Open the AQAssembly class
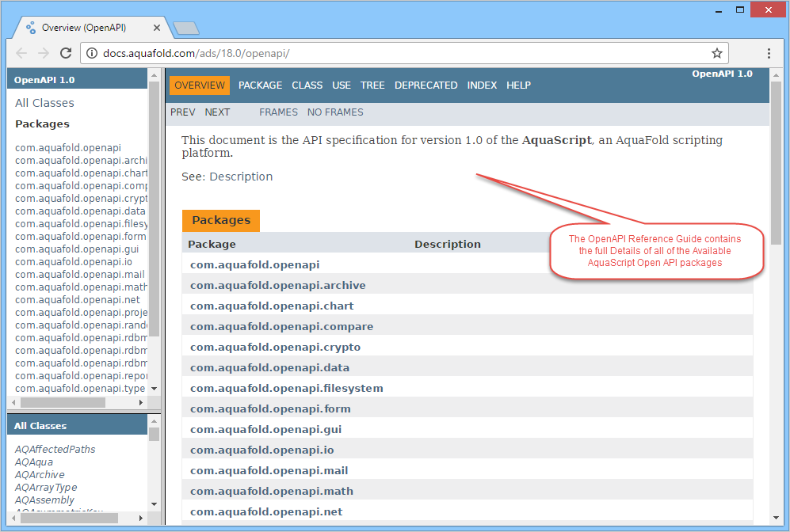Viewport: 790px width, 532px height. coord(44,500)
